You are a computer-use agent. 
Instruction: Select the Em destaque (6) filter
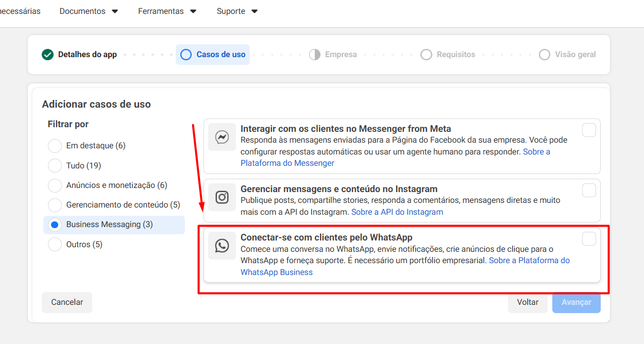pos(55,146)
